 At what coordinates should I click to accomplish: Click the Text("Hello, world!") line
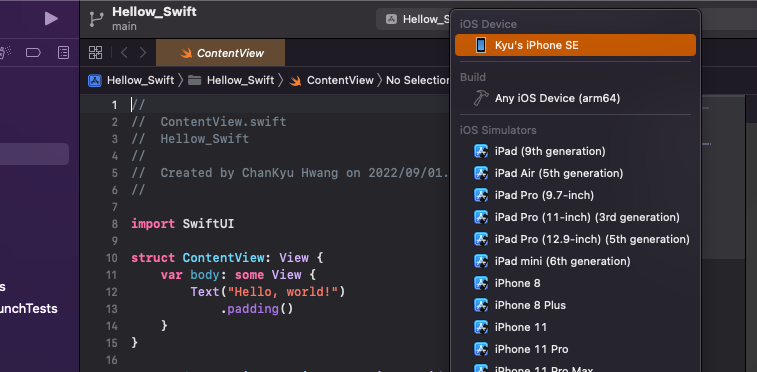pyautogui.click(x=268, y=292)
